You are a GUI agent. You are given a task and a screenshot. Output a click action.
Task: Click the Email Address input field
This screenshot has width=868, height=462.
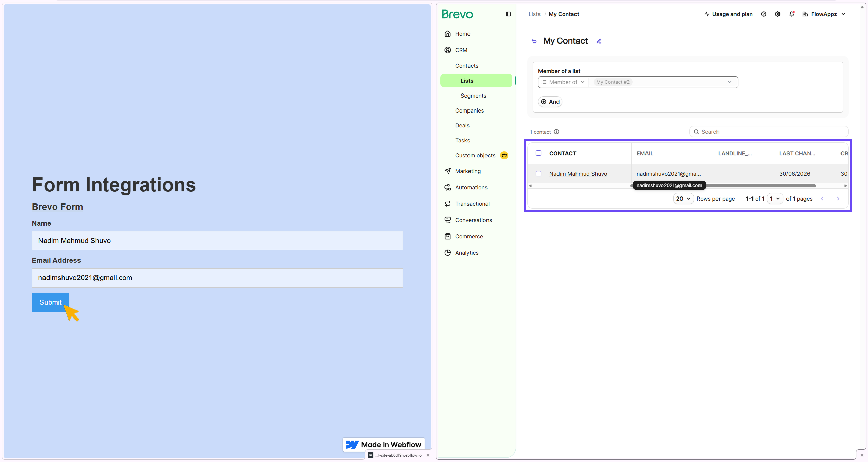[217, 278]
